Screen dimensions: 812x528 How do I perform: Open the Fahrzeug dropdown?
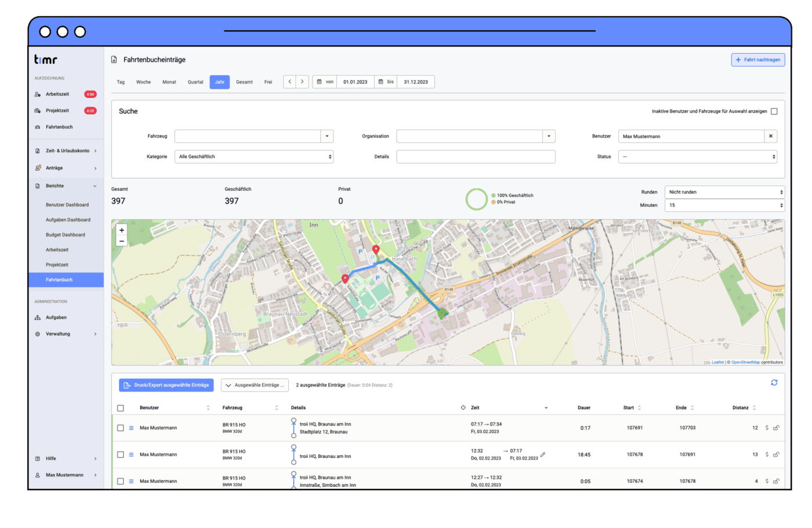(327, 136)
